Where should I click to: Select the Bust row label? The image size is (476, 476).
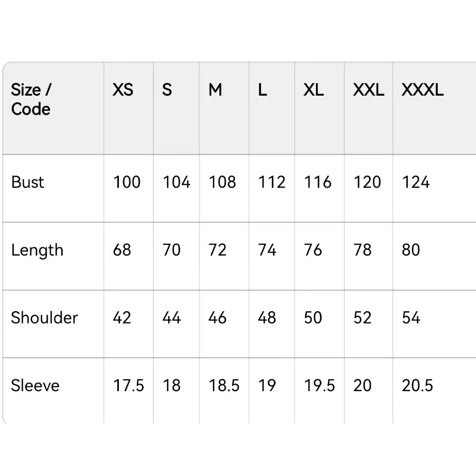(28, 182)
